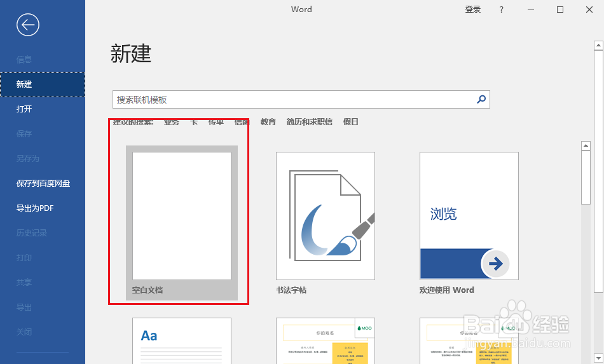Maximize the Word window

[560, 10]
